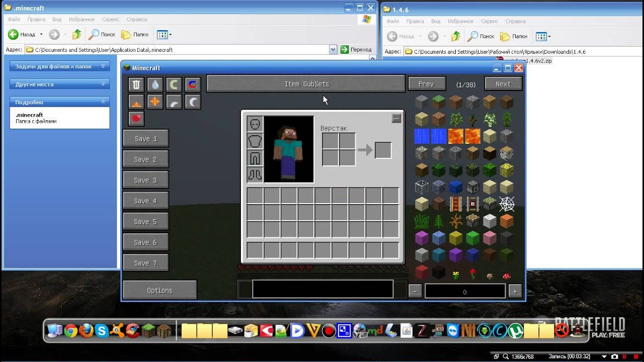Set time to noon sun icon
The image size is (644, 362).
[x=155, y=102]
